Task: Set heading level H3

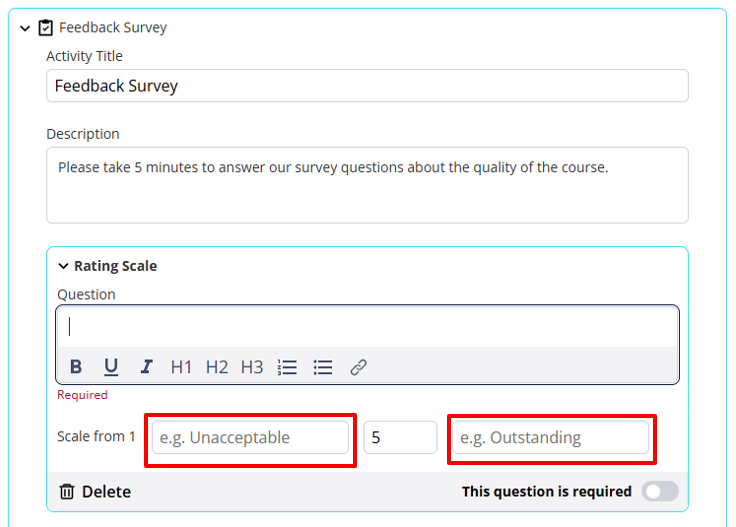Action: 252,367
